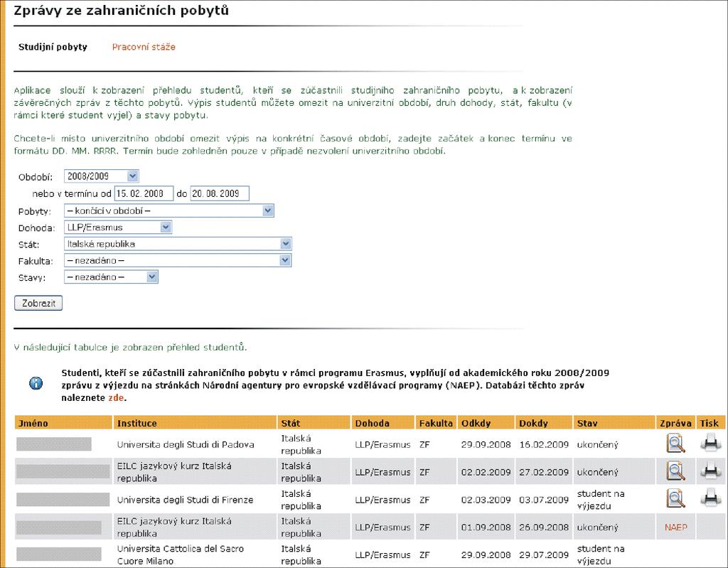Follow the 'zde' link to NAEP database

[x=116, y=398]
